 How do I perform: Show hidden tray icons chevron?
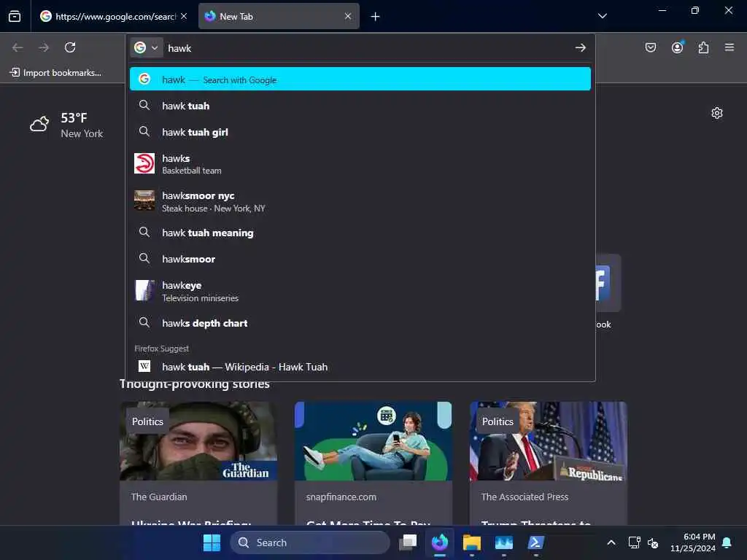(611, 542)
